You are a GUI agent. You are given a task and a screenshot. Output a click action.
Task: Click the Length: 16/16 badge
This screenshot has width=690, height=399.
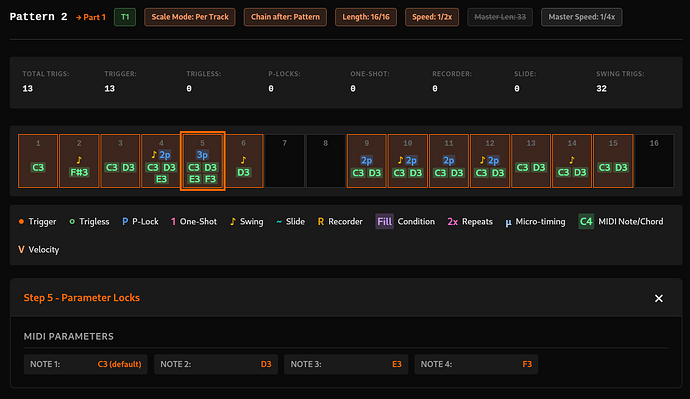[366, 17]
